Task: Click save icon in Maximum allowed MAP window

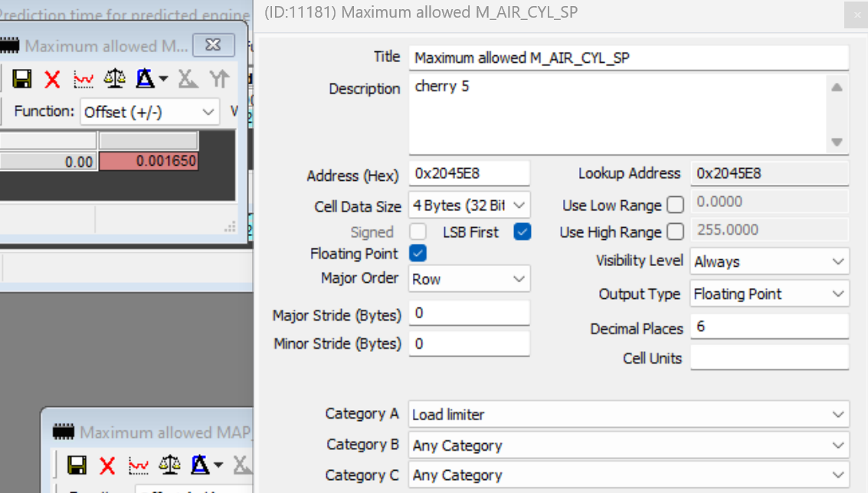Action: pyautogui.click(x=77, y=465)
